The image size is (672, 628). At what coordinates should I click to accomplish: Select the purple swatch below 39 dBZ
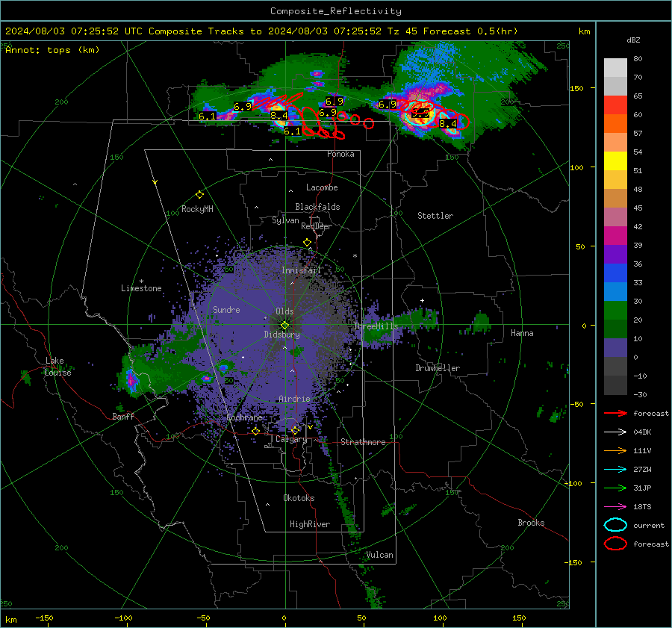[x=615, y=255]
